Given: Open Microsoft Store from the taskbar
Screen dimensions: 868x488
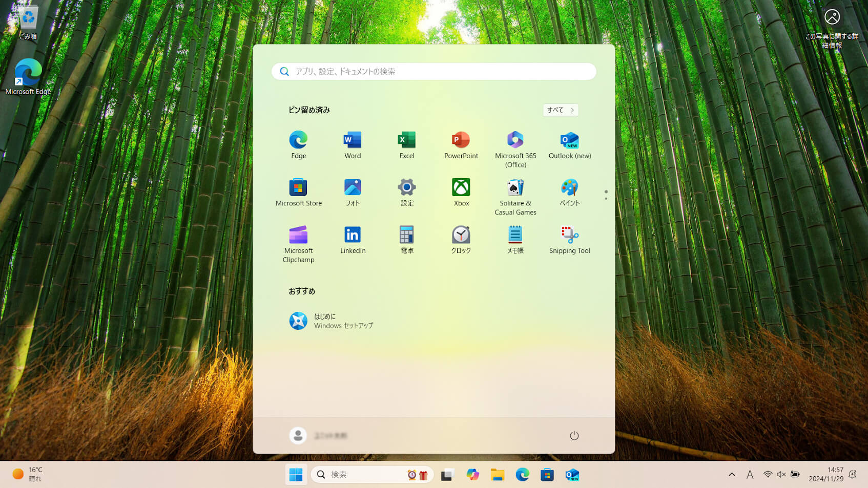Looking at the screenshot, I should pyautogui.click(x=547, y=475).
